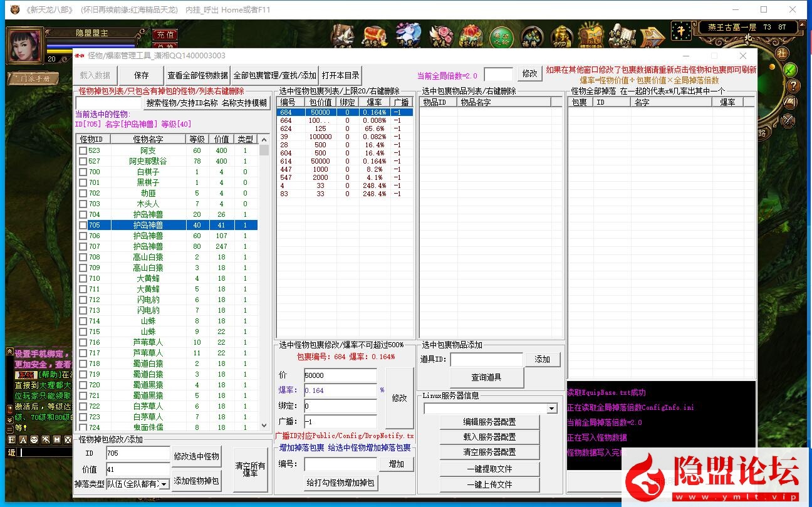
Task: Click the 保存 button
Action: tap(142, 75)
